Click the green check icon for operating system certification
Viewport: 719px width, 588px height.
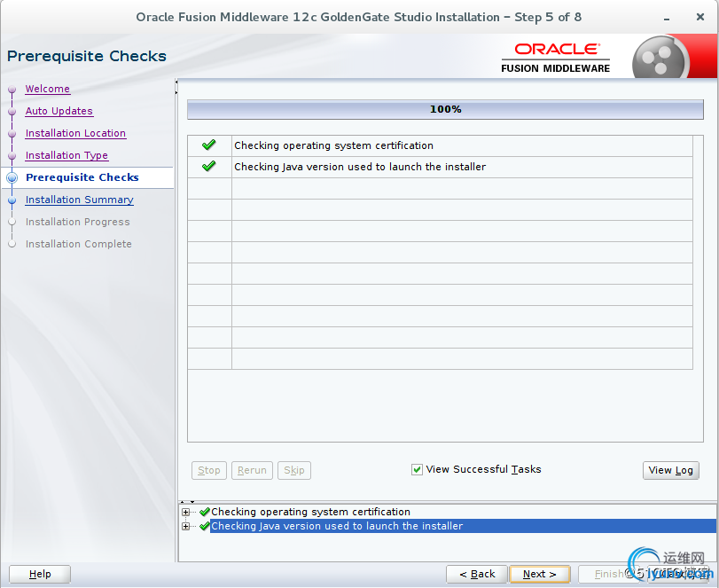coord(208,145)
